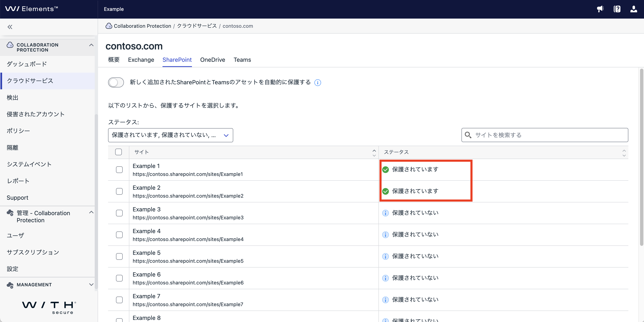Click Collaboration Protection cloud icon in sidebar
Viewport: 644px width, 322px height.
tap(10, 45)
